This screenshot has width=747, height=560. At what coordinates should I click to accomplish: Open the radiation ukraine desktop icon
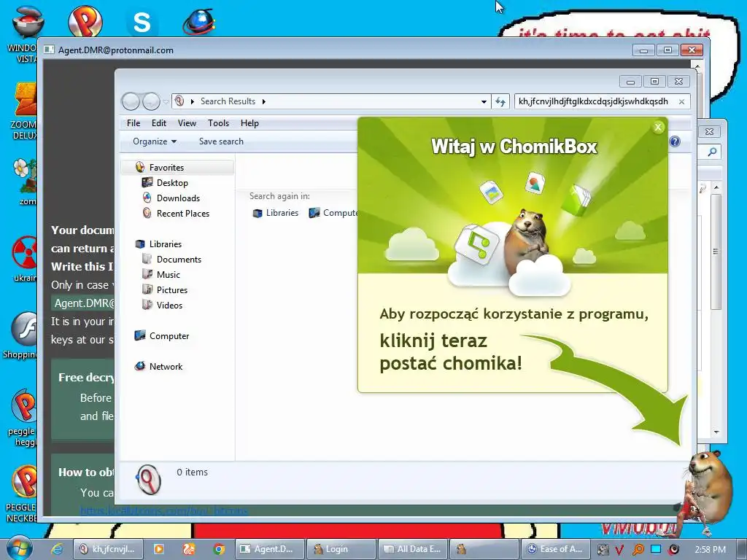25,259
